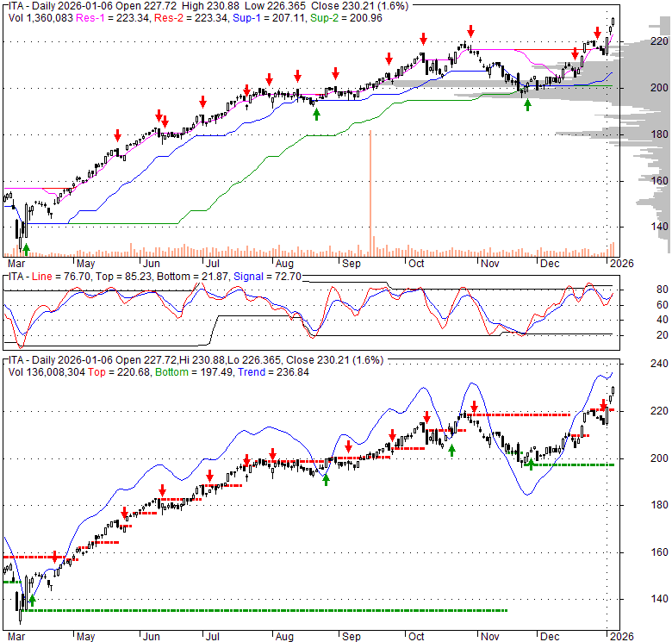Viewport: 672px width, 642px height.
Task: Click the Mar month label on the top chart axis
Action: pyautogui.click(x=16, y=263)
